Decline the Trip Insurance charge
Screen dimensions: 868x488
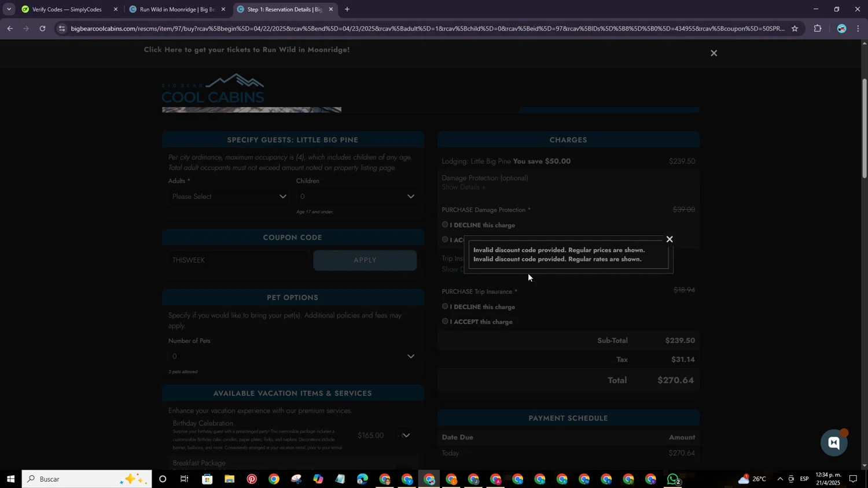(445, 306)
